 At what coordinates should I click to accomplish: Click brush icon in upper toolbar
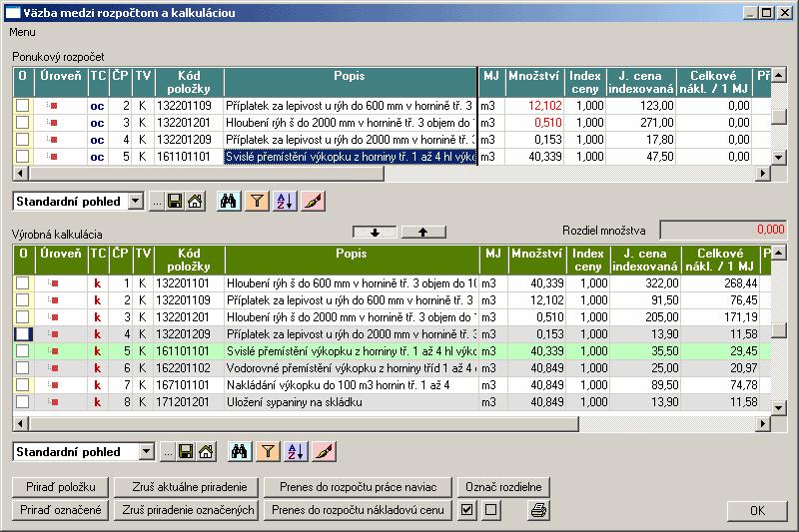tap(314, 201)
